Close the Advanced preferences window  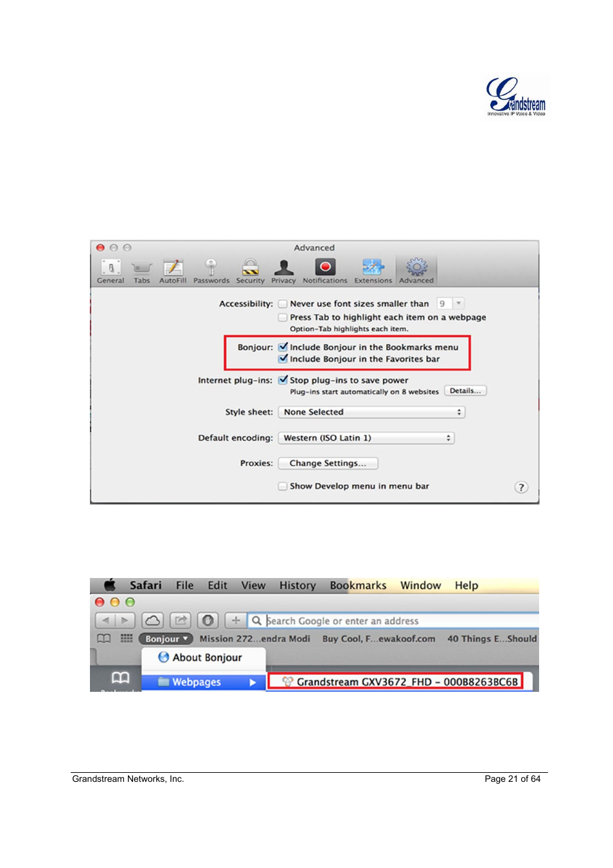100,248
